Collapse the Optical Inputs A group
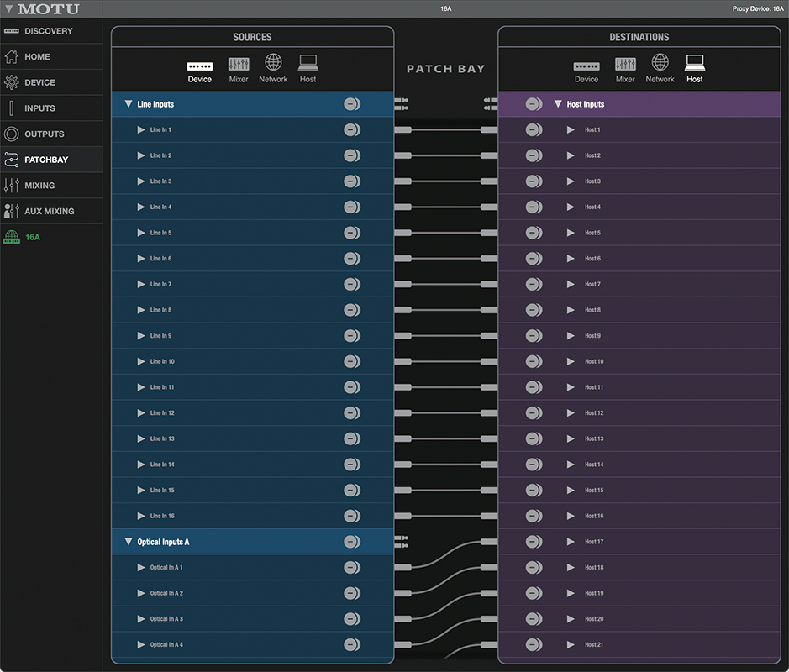 point(129,541)
